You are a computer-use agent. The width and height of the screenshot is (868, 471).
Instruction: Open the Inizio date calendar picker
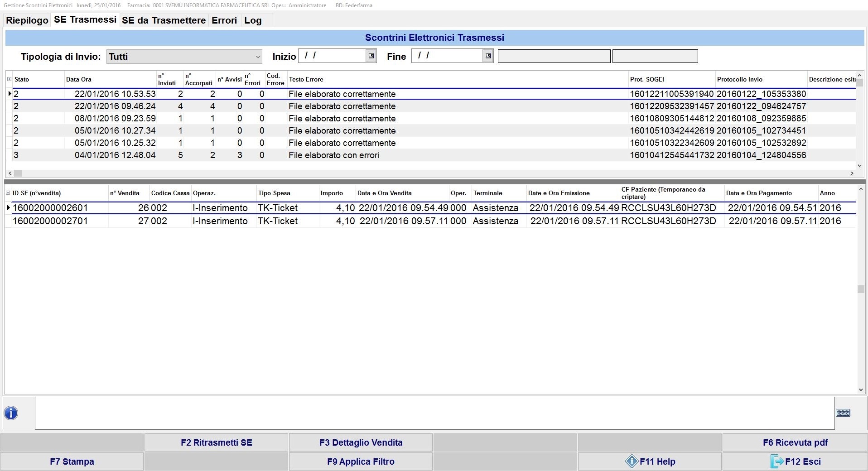[x=371, y=56]
